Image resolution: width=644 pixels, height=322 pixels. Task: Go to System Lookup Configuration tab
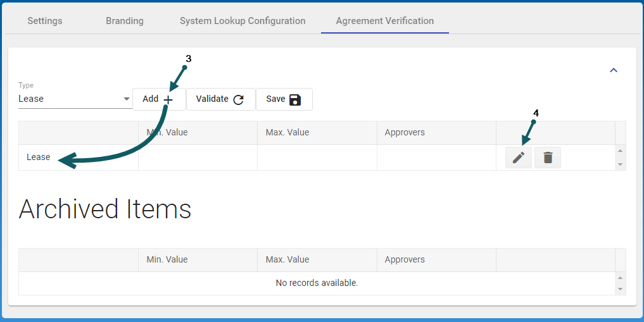pos(243,21)
